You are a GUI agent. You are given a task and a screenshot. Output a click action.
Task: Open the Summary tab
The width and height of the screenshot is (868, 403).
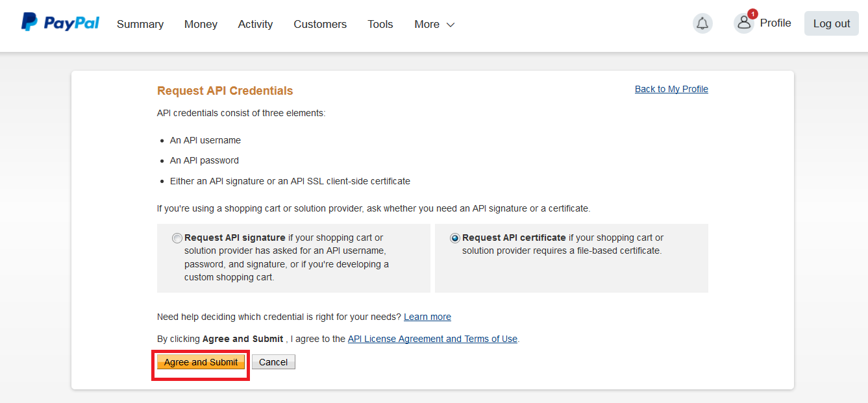coord(140,24)
